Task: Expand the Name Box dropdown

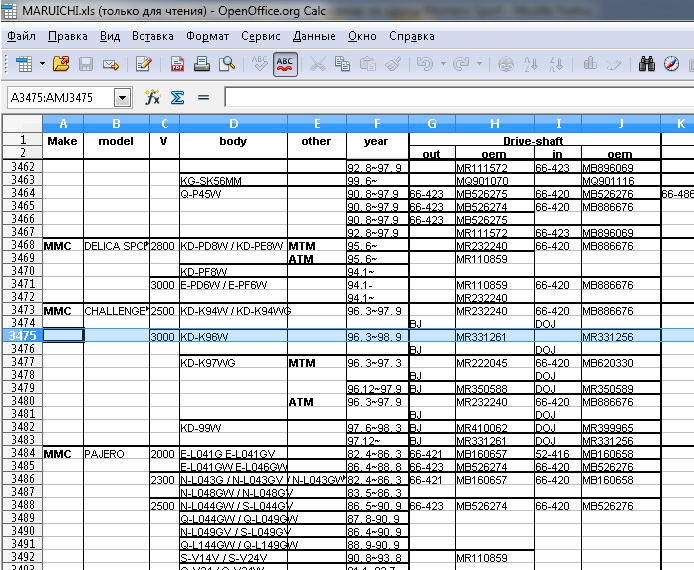Action: click(123, 98)
